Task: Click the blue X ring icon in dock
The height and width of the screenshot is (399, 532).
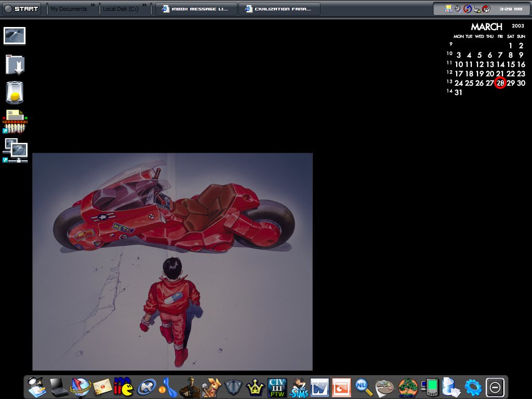Action: (146, 388)
